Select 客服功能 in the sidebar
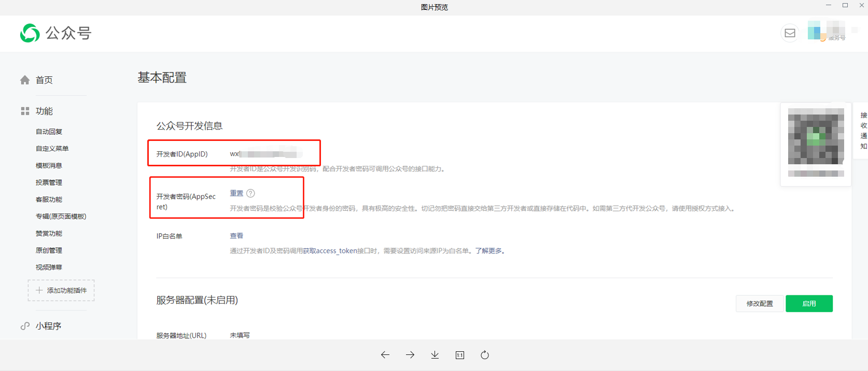Viewport: 868px width, 371px height. point(49,199)
